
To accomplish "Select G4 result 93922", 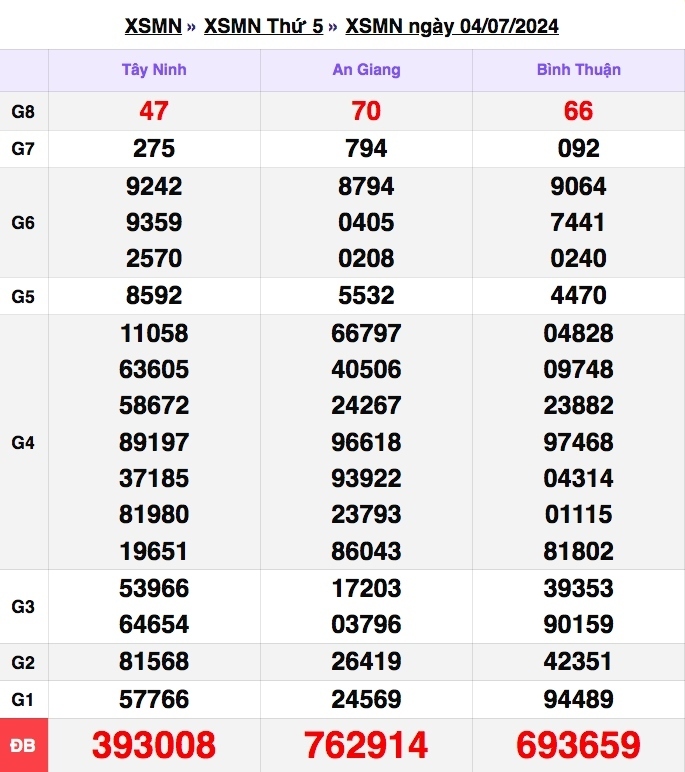I will point(366,479).
